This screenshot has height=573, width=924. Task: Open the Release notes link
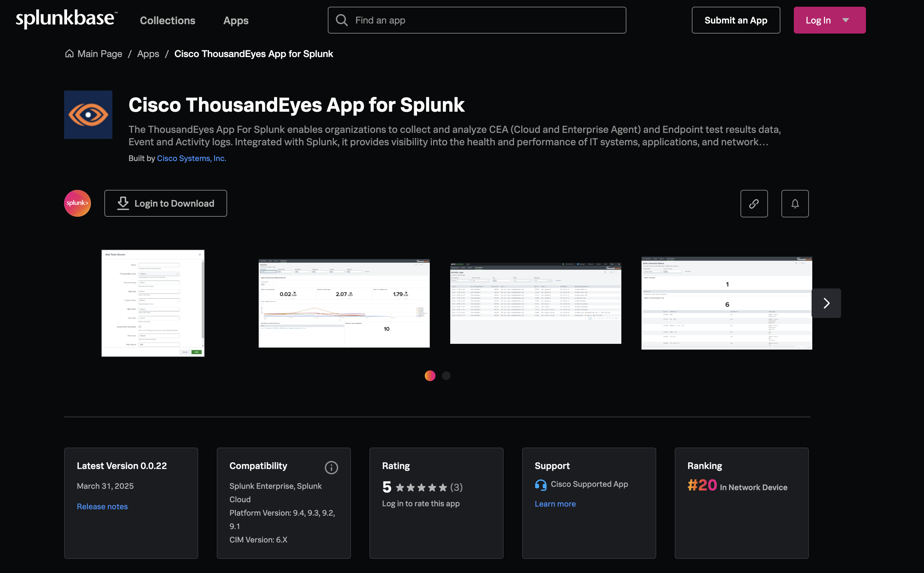(x=102, y=506)
